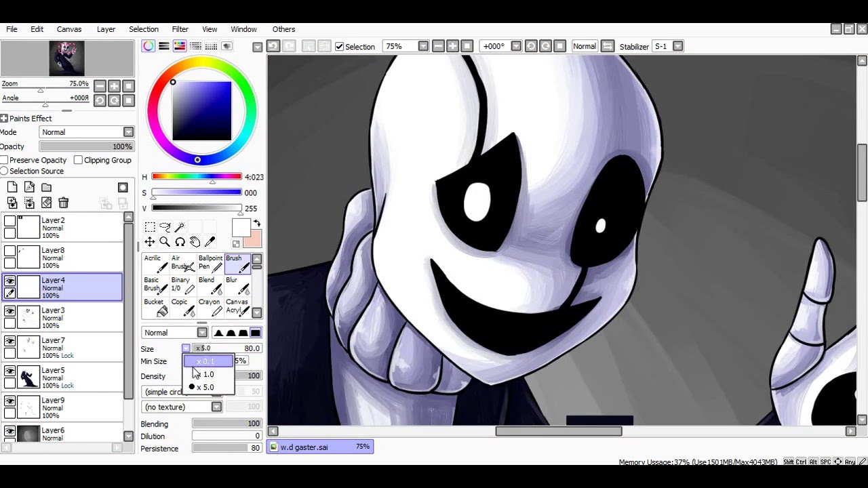Select the Move tool
Viewport: 868px width, 488px height.
150,242
